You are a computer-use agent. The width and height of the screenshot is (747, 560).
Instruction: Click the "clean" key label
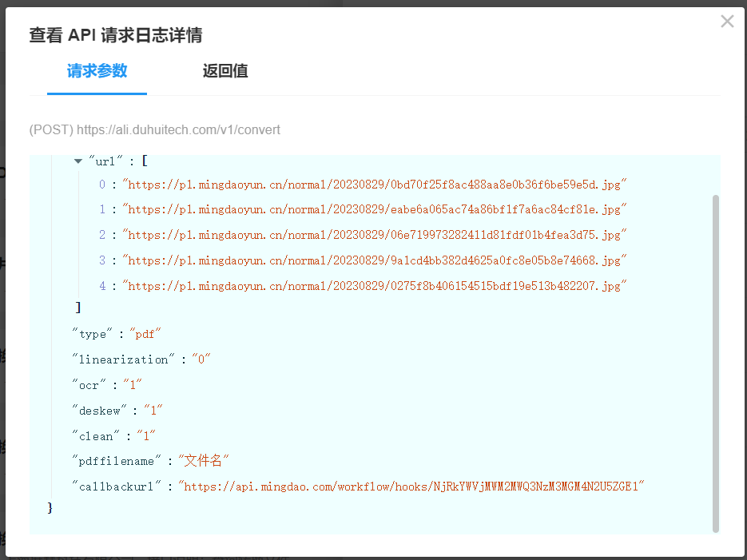[x=95, y=436]
